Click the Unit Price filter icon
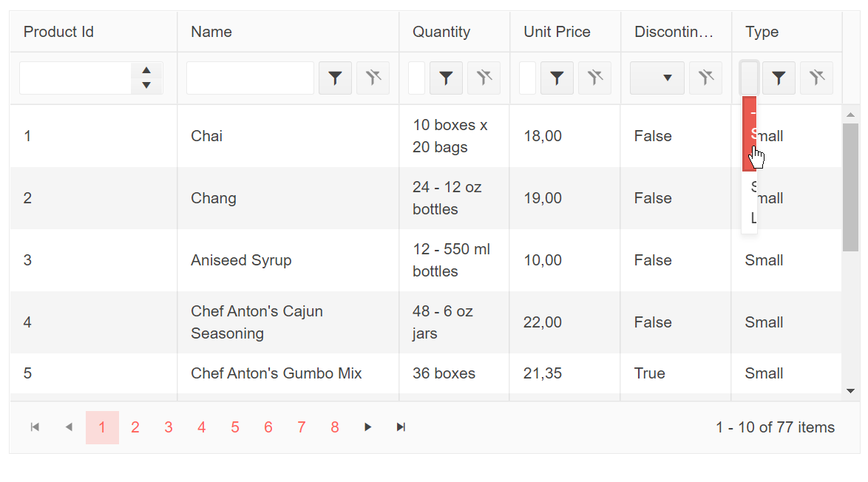 (x=557, y=78)
